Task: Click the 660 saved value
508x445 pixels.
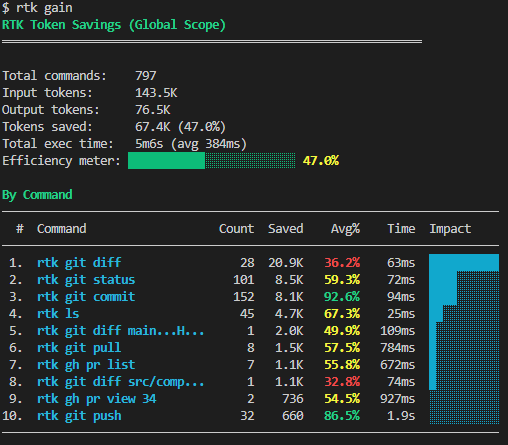Action: (x=293, y=416)
